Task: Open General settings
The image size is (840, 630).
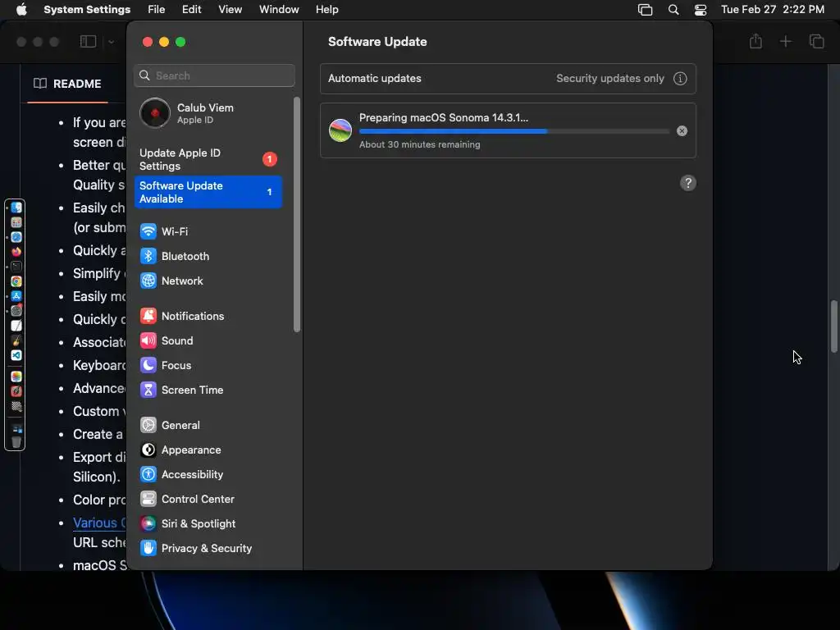Action: (209, 426)
